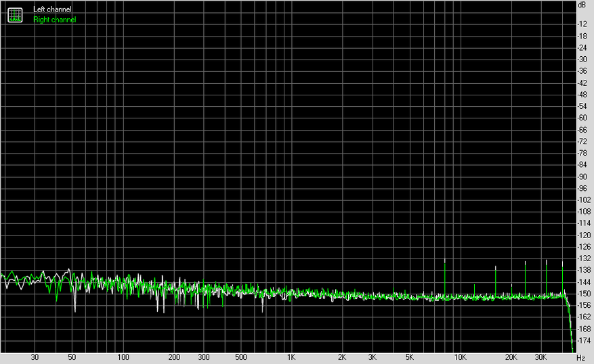Click the -150 dB scale label
594x364 pixels.
pos(583,294)
